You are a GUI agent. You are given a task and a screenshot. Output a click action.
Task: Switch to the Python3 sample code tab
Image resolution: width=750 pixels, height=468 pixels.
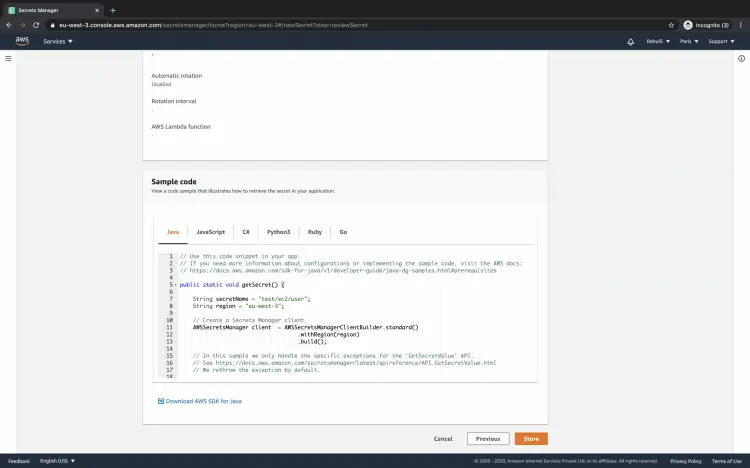(278, 232)
